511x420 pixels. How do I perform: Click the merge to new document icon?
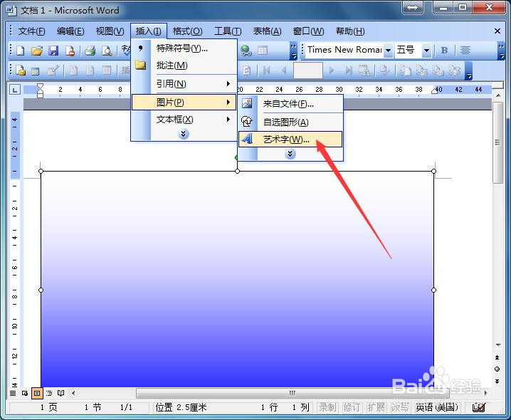pyautogui.click(x=405, y=70)
